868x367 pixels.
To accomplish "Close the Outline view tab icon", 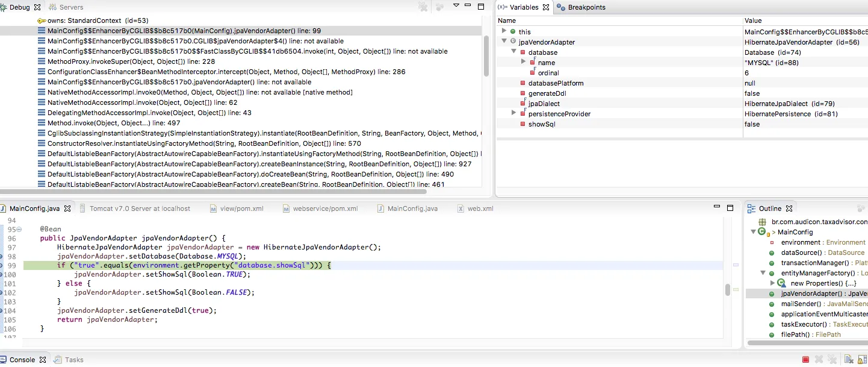I will [x=789, y=209].
